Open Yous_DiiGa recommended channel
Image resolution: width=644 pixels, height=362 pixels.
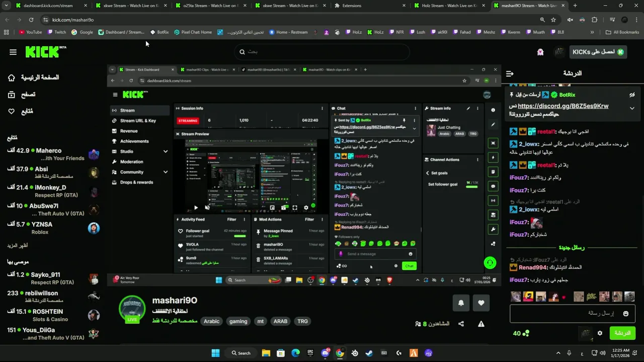[53, 333]
